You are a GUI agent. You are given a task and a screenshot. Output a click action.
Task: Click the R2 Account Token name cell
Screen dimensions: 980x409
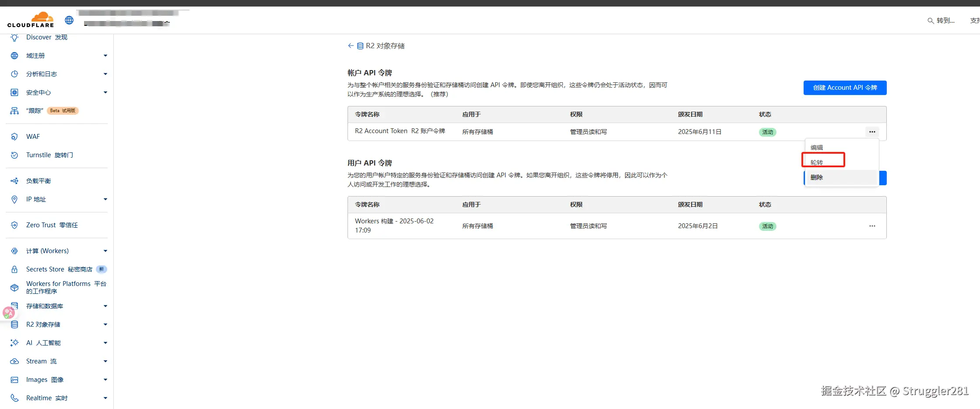tap(400, 131)
